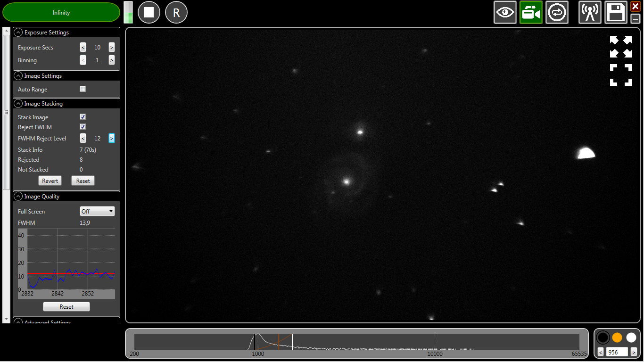
Task: Click the fit-to-frame icon below the arrows
Action: [x=621, y=75]
